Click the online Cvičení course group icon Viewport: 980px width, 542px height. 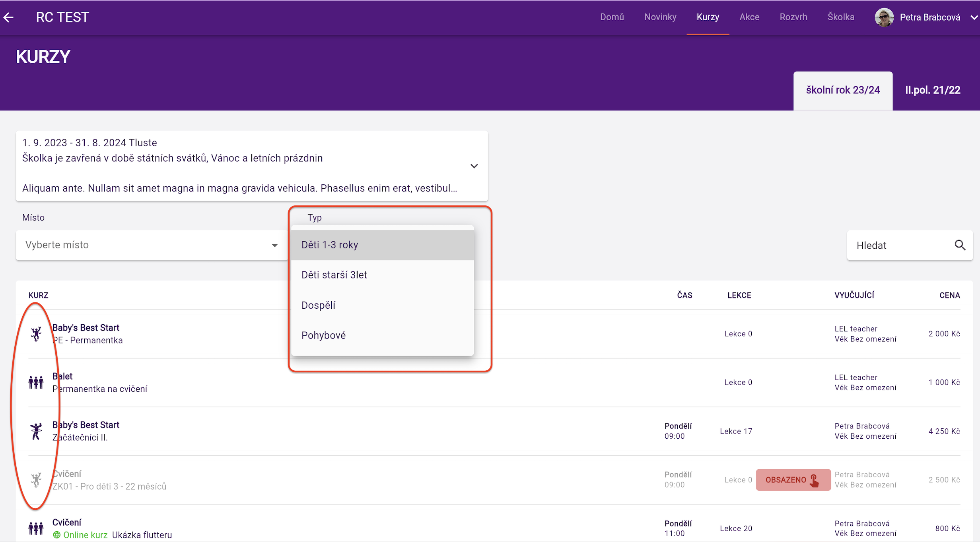point(36,528)
